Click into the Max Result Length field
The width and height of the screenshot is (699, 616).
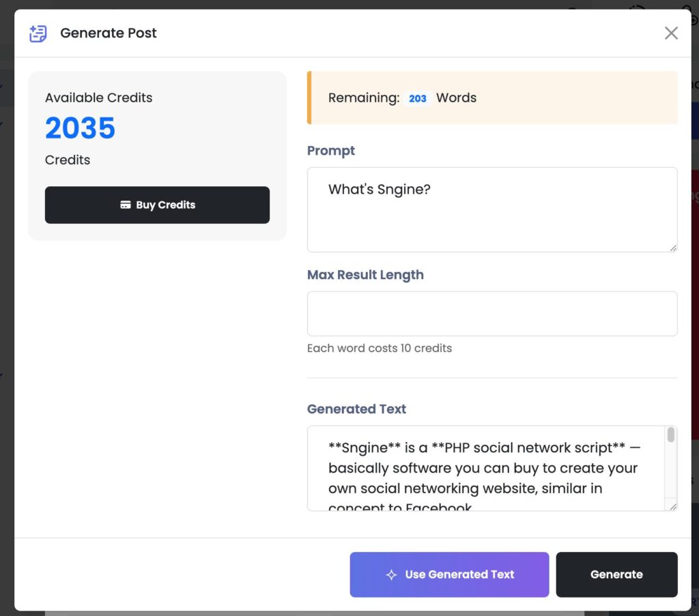point(491,314)
